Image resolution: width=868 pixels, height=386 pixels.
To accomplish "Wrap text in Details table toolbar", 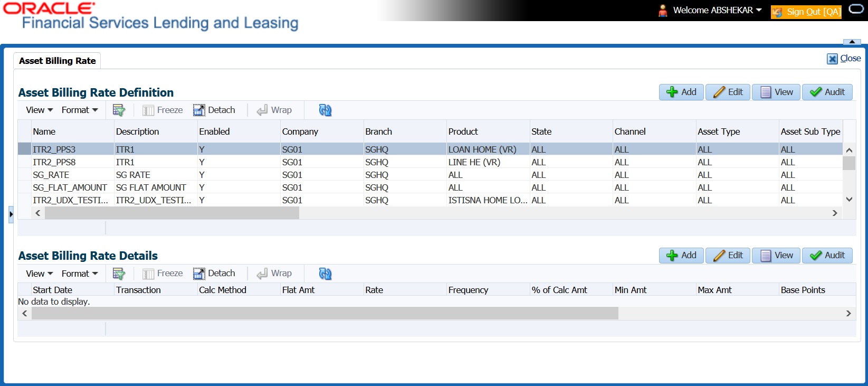I will tap(274, 274).
